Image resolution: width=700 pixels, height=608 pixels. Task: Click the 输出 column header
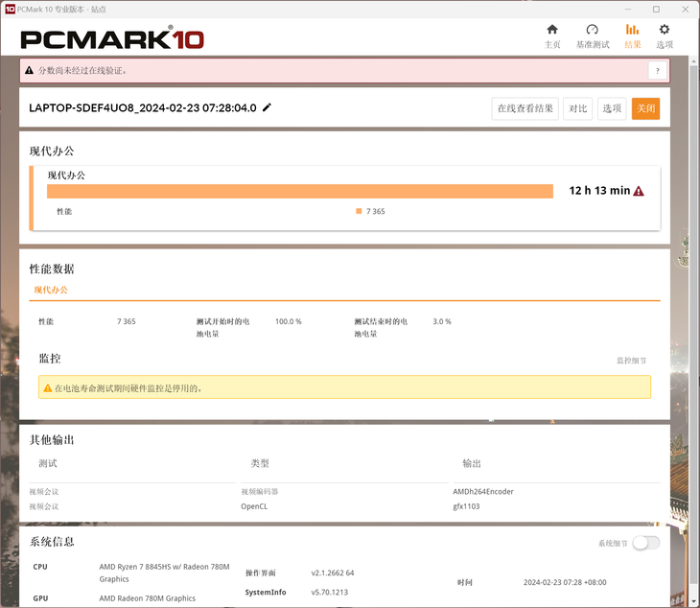472,463
